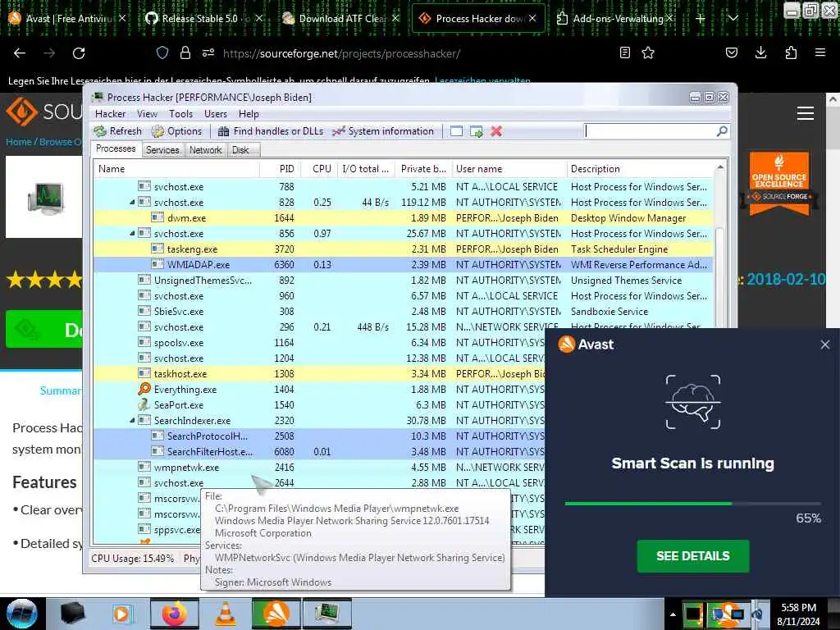Image resolution: width=840 pixels, height=630 pixels.
Task: Open the Windows Start button
Action: (x=22, y=614)
